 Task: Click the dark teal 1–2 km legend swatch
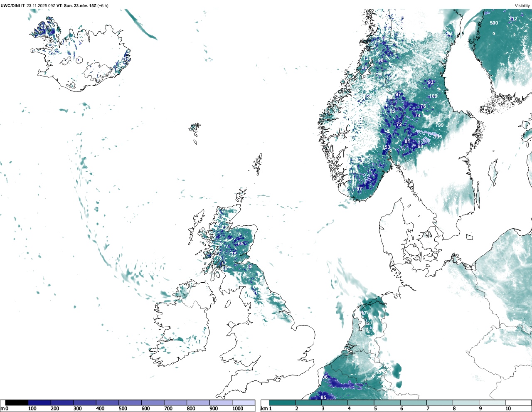[282, 402]
